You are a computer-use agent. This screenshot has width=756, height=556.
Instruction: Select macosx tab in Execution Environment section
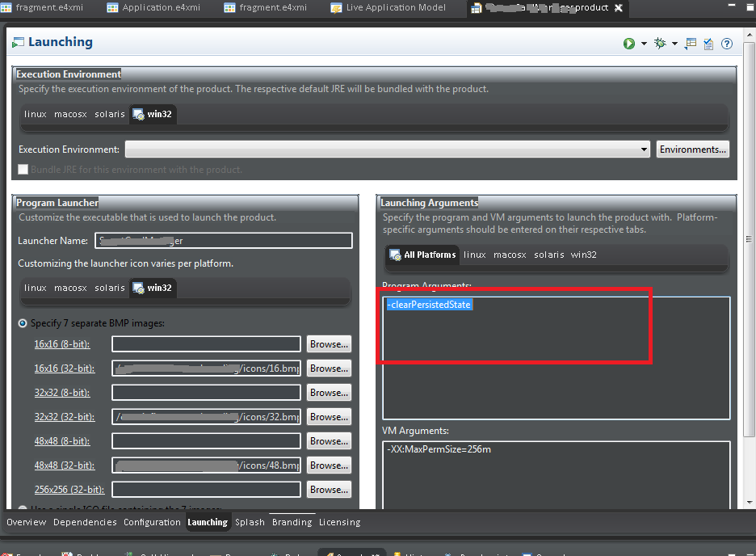point(70,114)
